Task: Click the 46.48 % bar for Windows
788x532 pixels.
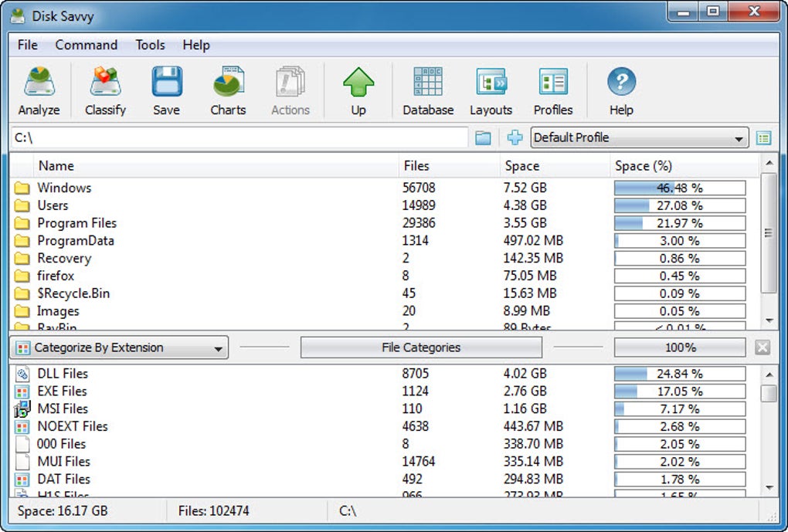Action: pos(680,188)
